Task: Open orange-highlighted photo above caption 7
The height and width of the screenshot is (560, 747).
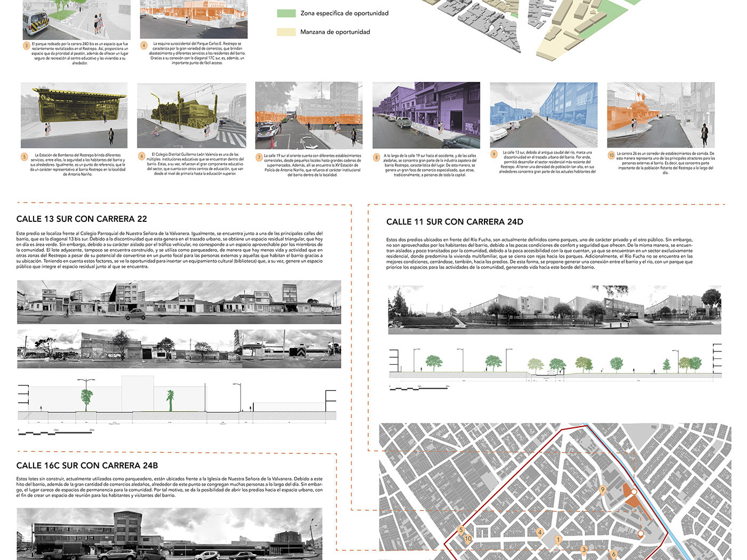Action: pyautogui.click(x=309, y=115)
